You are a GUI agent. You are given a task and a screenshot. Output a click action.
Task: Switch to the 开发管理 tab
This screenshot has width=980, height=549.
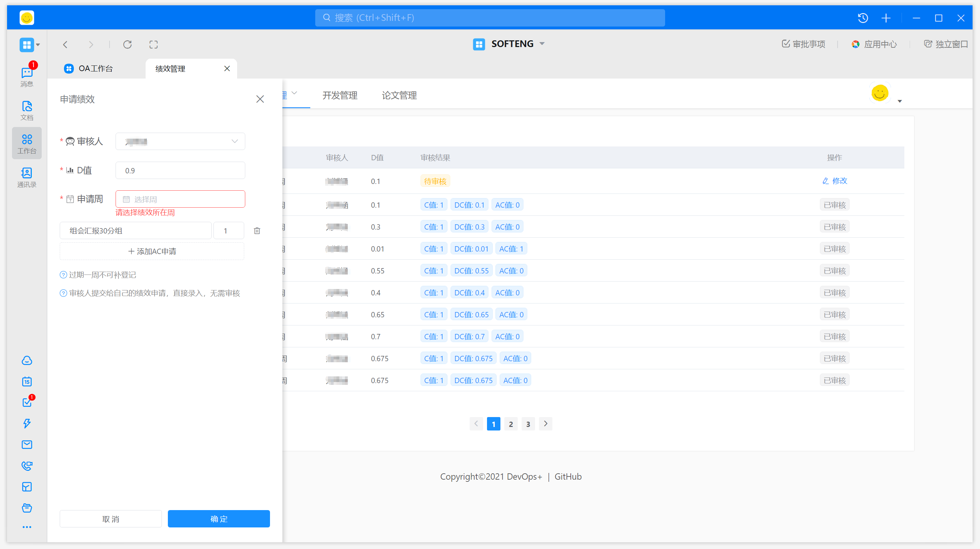(340, 95)
